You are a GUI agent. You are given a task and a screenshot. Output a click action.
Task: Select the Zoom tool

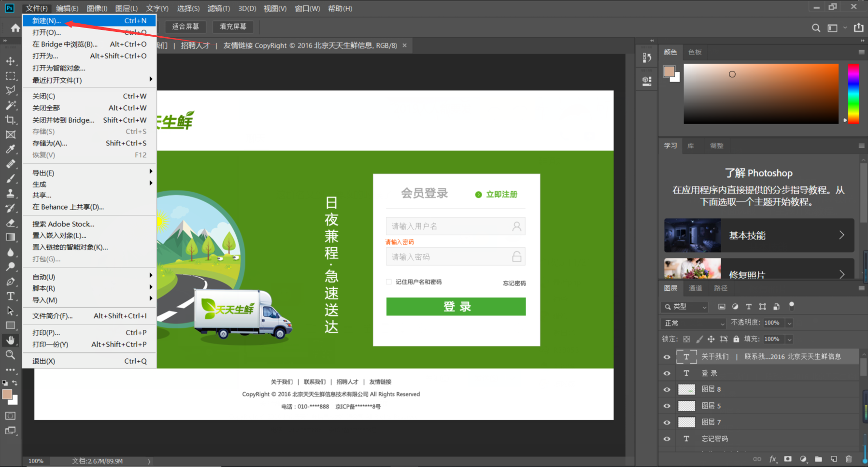tap(10, 354)
